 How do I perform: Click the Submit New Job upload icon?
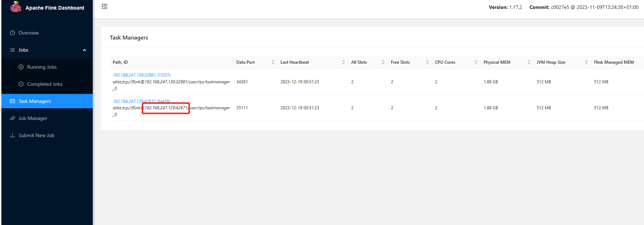pyautogui.click(x=12, y=135)
